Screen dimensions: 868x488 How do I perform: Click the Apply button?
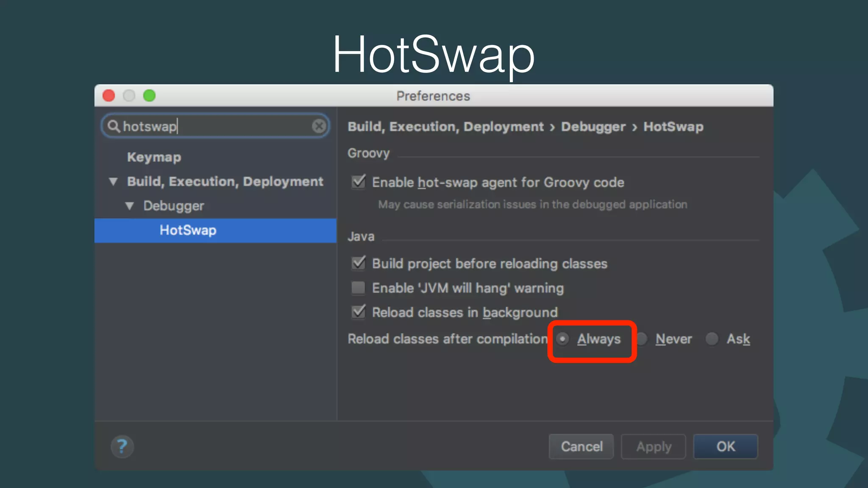click(x=654, y=446)
